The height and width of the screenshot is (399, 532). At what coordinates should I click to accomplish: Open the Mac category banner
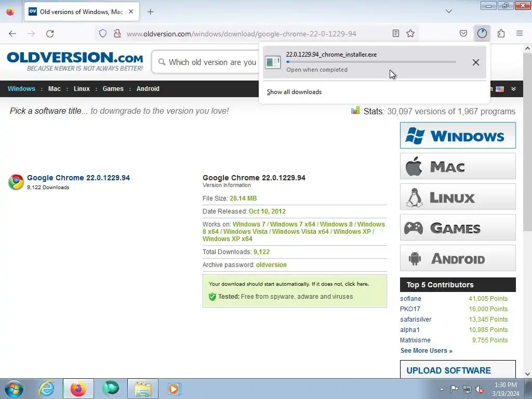[458, 166]
